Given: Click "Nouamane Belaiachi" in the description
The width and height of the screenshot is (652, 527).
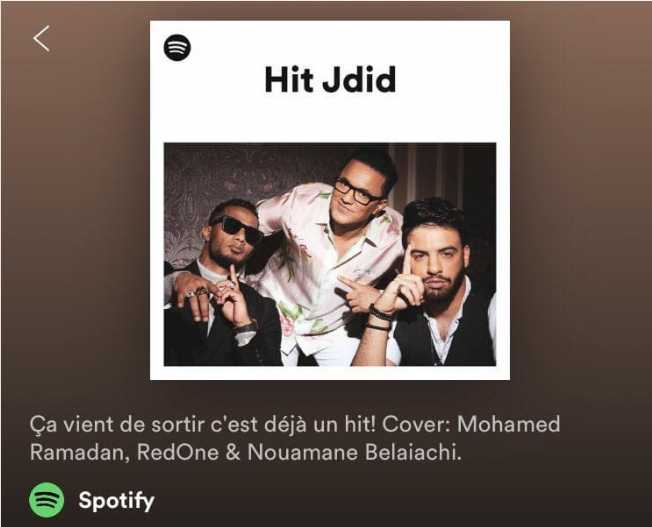Looking at the screenshot, I should (354, 452).
